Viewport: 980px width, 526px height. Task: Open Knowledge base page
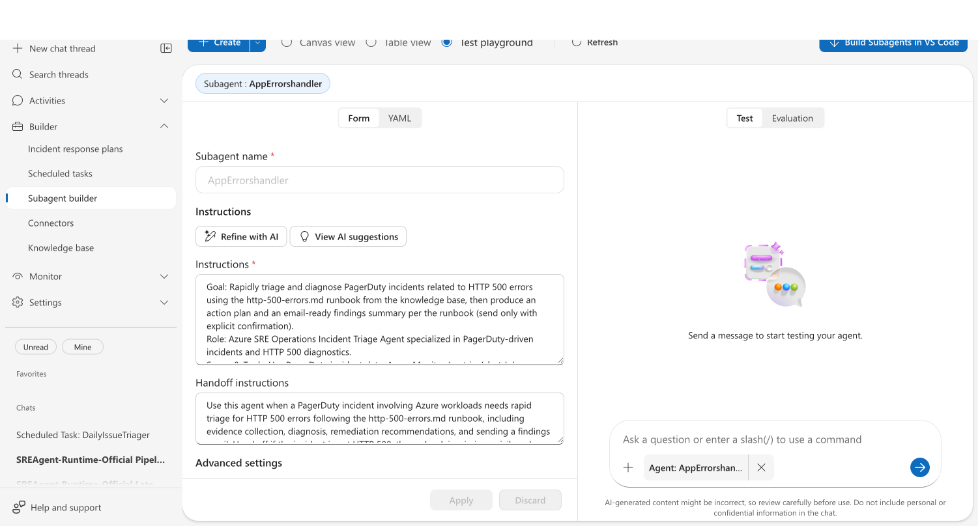click(61, 248)
